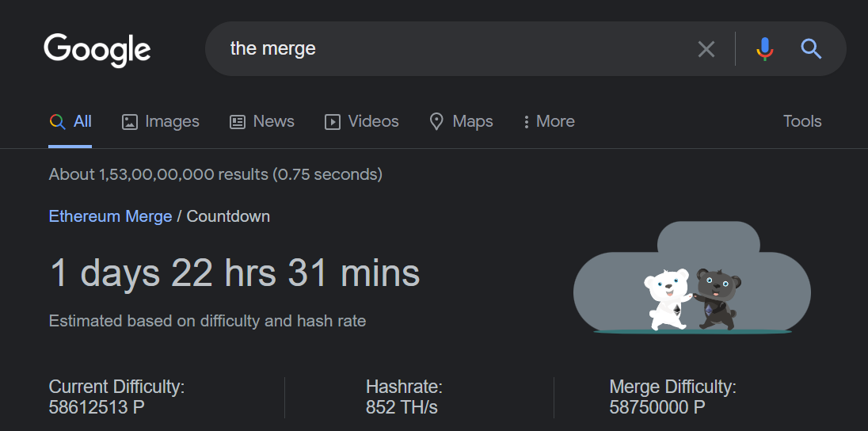Click the Merge Difficulty value

pos(657,408)
